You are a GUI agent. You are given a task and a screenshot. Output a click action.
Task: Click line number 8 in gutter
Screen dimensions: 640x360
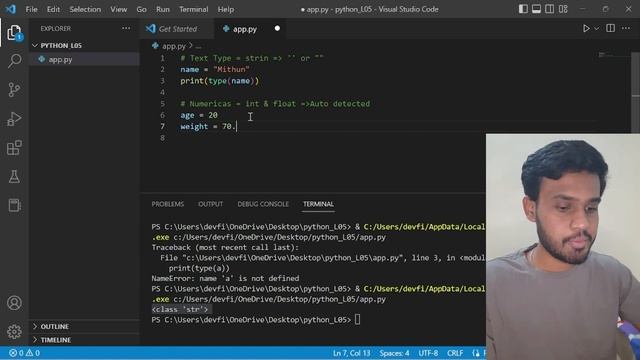162,138
